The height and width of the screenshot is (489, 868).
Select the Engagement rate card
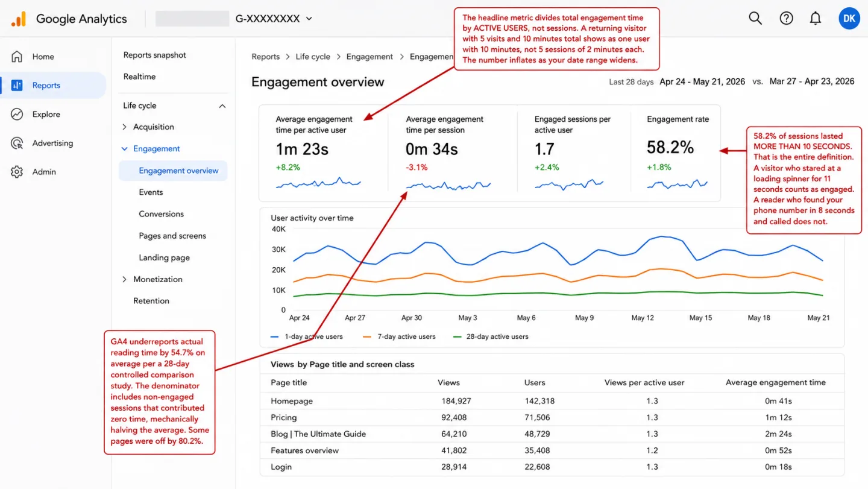(x=675, y=153)
